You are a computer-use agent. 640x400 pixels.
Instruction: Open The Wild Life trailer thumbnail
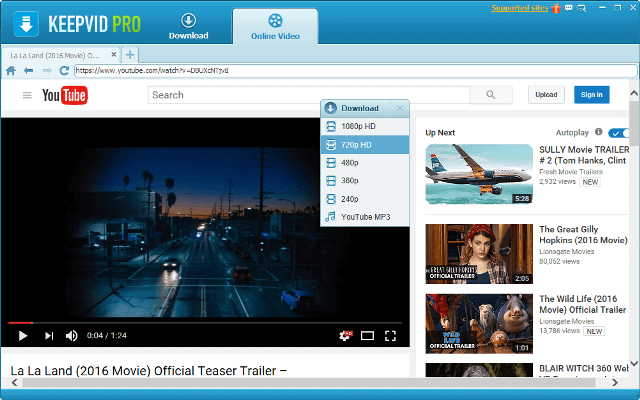click(x=479, y=324)
